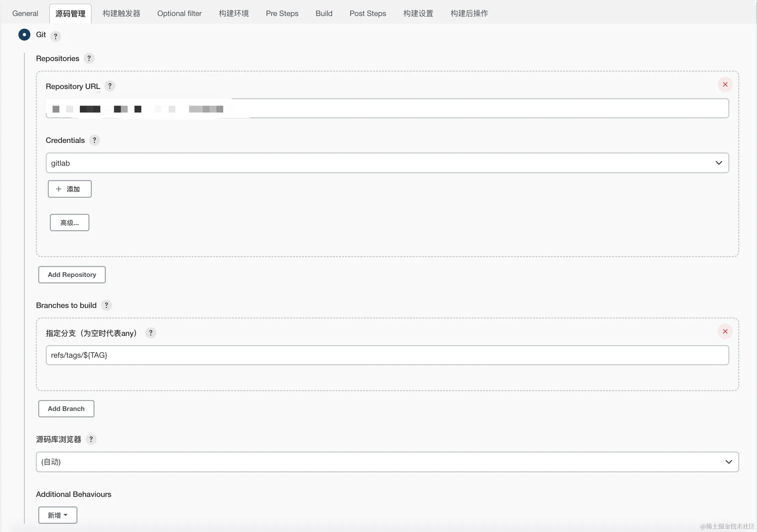Go to Post Steps tab
The width and height of the screenshot is (757, 532).
tap(368, 14)
